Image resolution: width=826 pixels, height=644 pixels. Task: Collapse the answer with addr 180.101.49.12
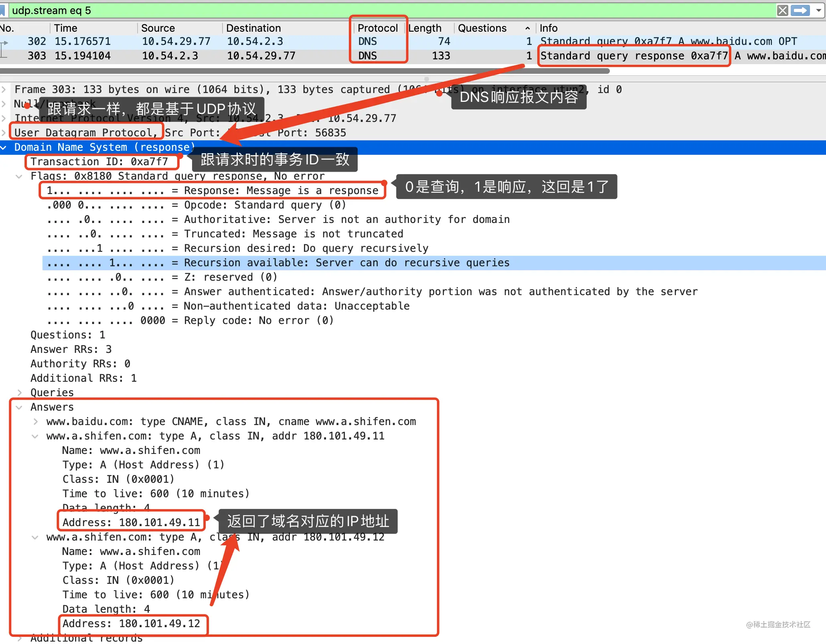[35, 537]
